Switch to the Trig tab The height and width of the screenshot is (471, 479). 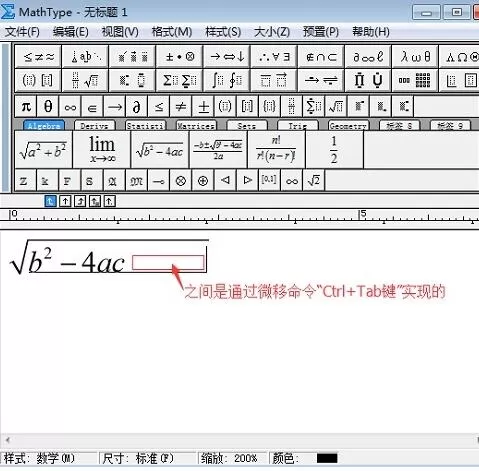coord(298,126)
